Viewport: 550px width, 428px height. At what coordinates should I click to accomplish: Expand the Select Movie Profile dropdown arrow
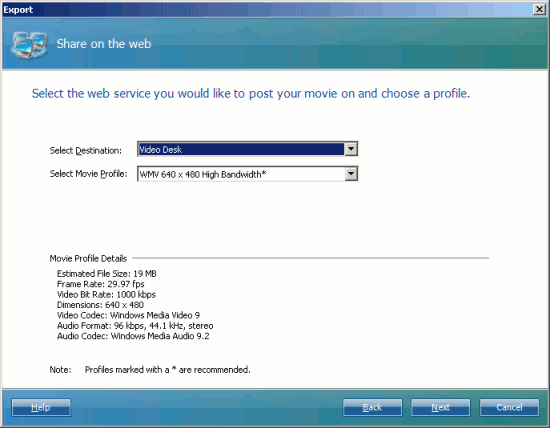pos(351,174)
